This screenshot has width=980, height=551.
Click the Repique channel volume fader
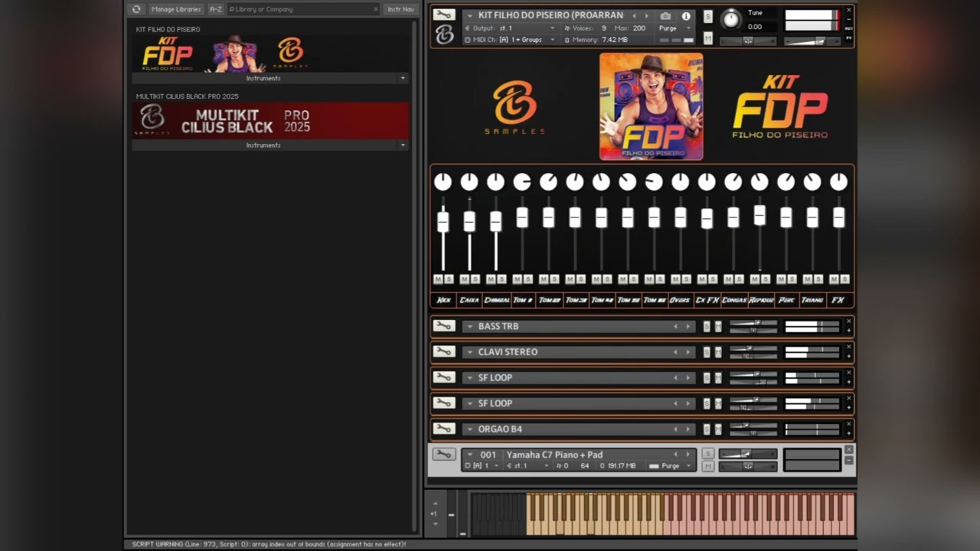(x=759, y=215)
